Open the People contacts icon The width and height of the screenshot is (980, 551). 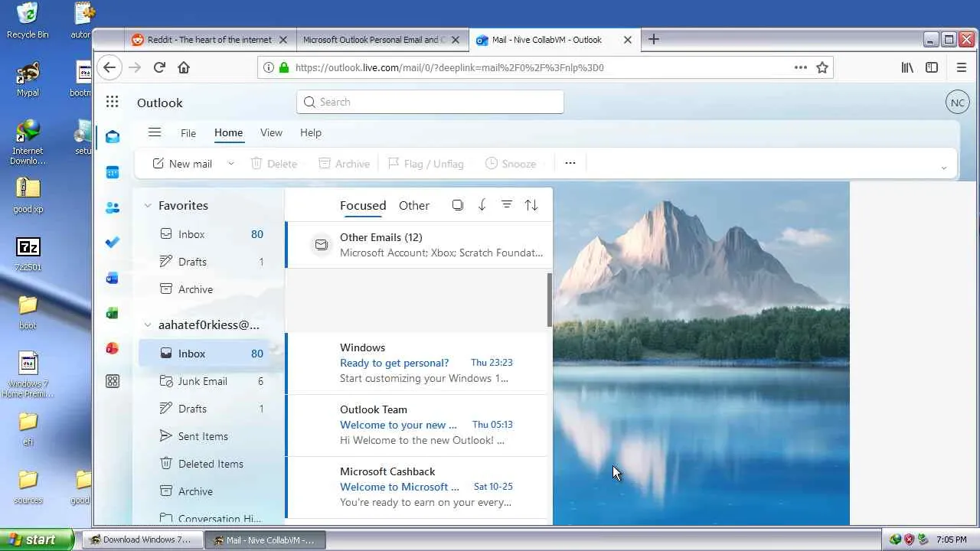pos(113,207)
